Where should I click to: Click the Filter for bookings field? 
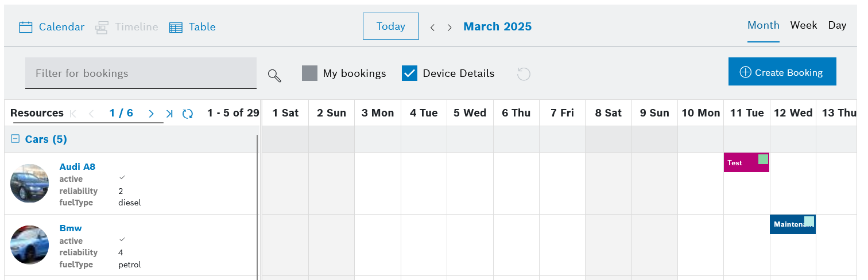(x=141, y=73)
